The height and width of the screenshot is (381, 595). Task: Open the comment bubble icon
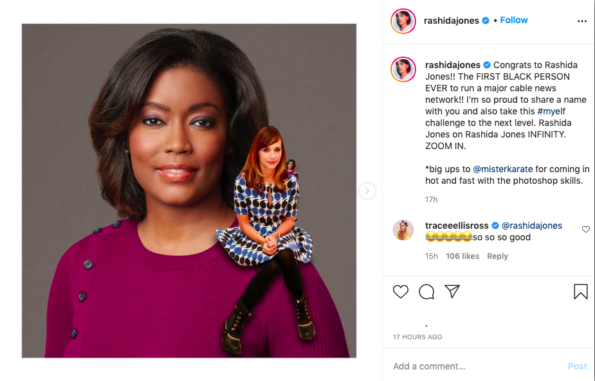427,291
